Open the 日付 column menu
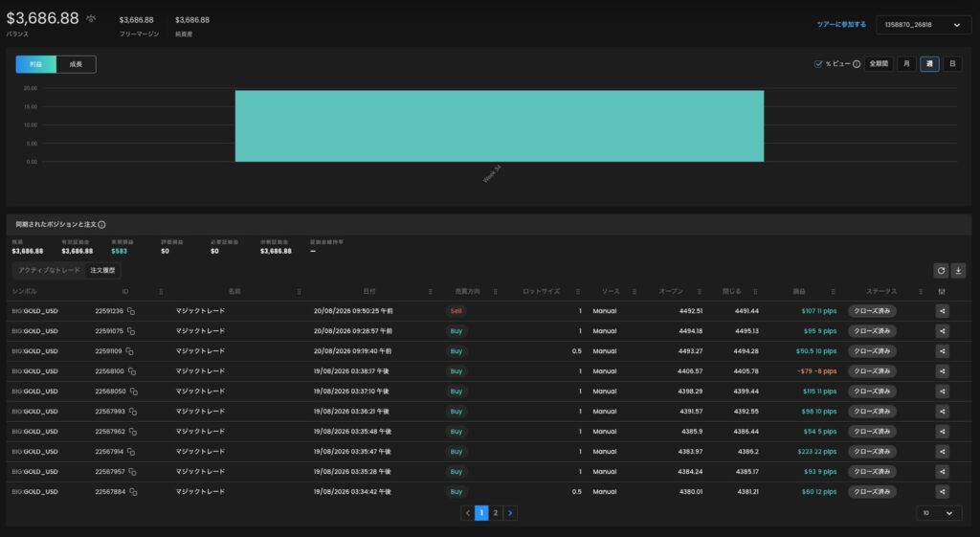 430,291
